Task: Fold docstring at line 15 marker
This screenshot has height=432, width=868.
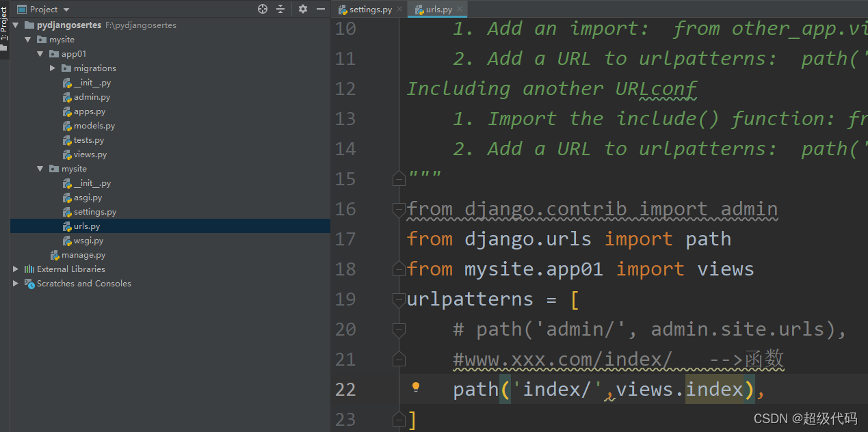Action: [x=399, y=179]
